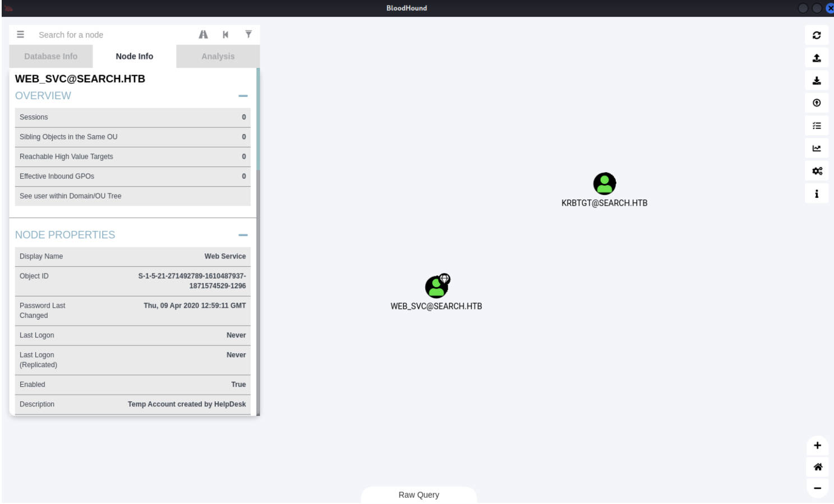This screenshot has height=504, width=834.
Task: Collapse the NODE PROPERTIES section
Action: pyautogui.click(x=243, y=235)
